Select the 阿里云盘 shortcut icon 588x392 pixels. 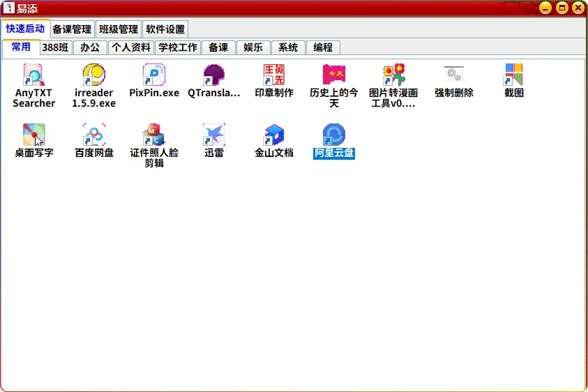(x=333, y=135)
